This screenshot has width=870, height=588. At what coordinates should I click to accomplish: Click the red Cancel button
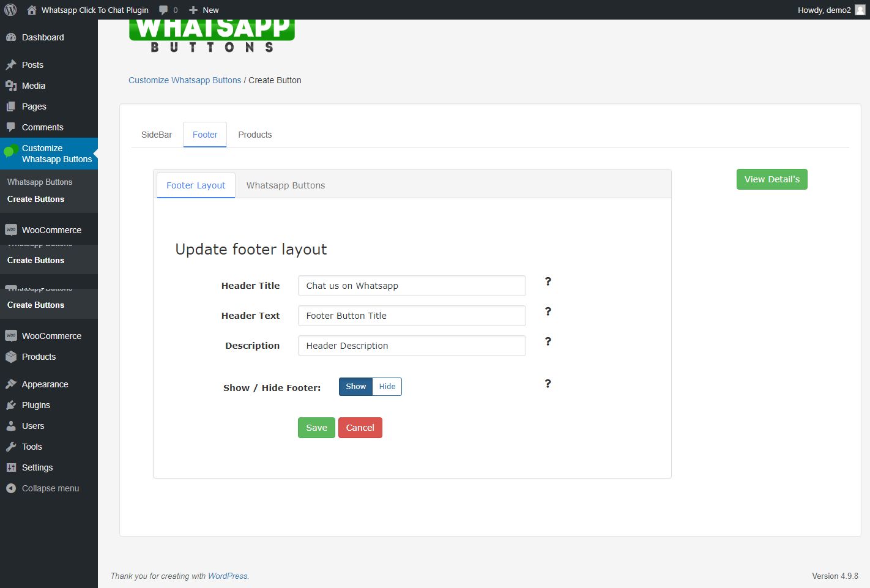coord(360,428)
